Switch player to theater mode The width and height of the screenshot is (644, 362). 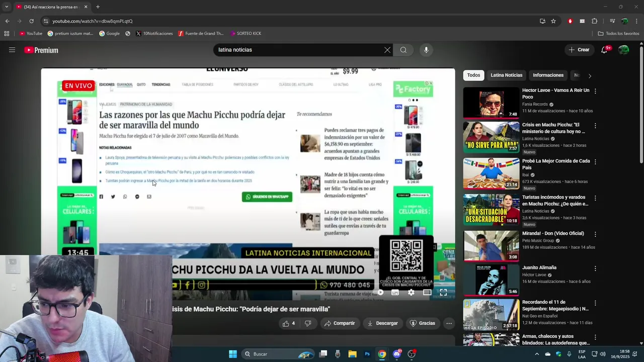pos(427,292)
